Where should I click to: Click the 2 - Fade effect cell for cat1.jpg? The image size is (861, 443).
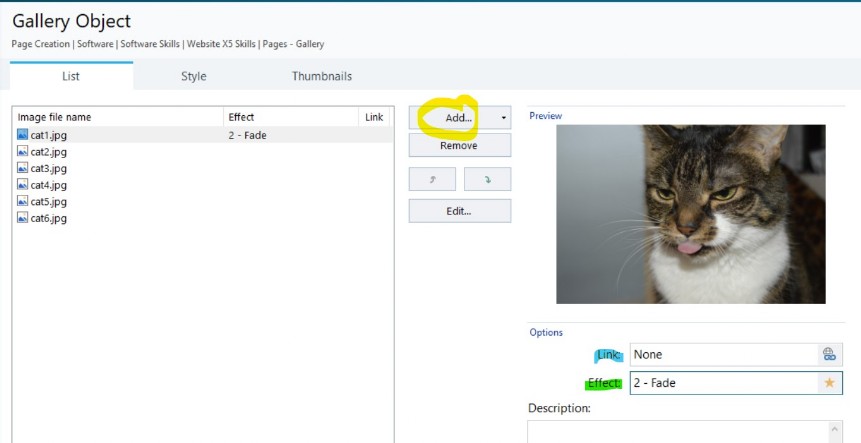[x=248, y=135]
